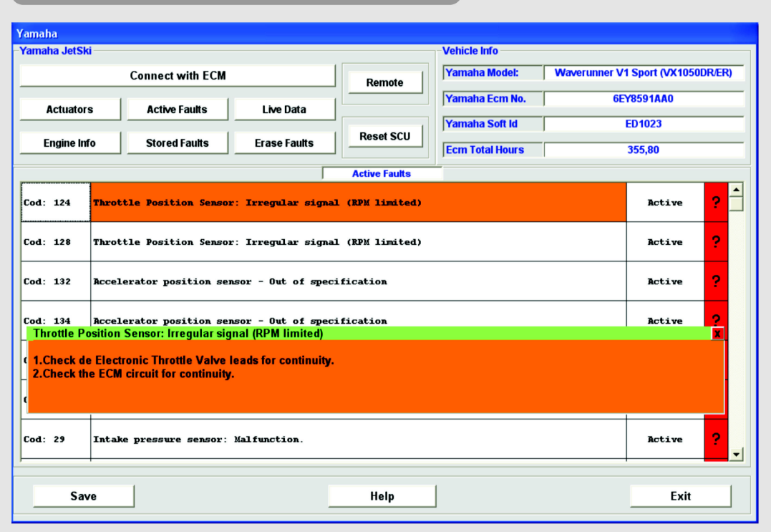Click the Yamaha Model: label
This screenshot has width=771, height=532.
493,73
